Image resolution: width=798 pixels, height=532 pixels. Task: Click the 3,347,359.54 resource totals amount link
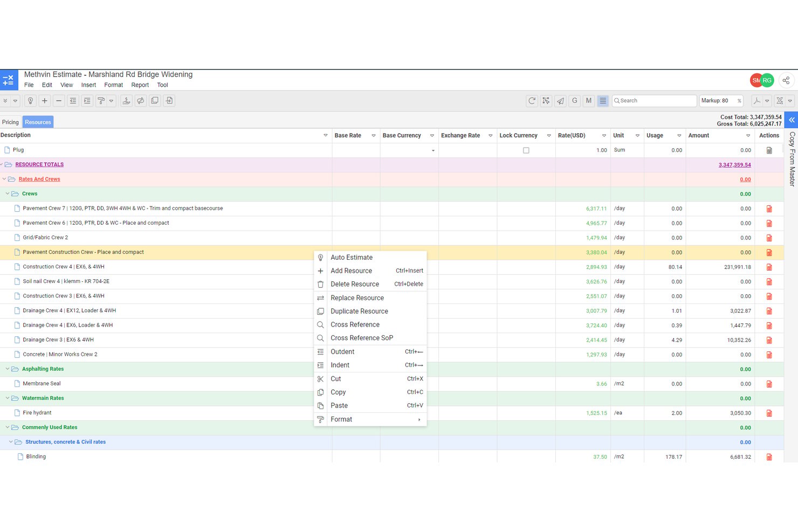[x=734, y=165]
